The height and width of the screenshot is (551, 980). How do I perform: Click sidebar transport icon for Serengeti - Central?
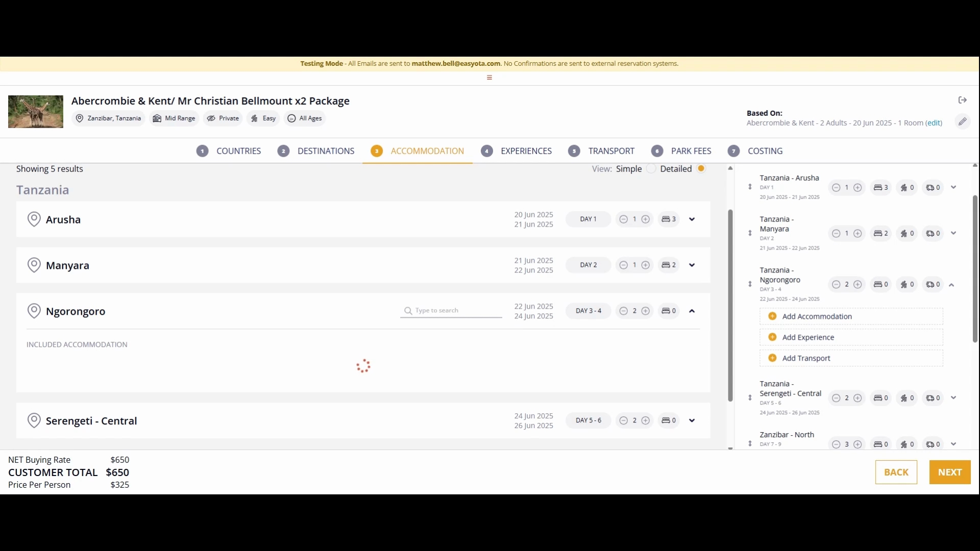click(933, 398)
